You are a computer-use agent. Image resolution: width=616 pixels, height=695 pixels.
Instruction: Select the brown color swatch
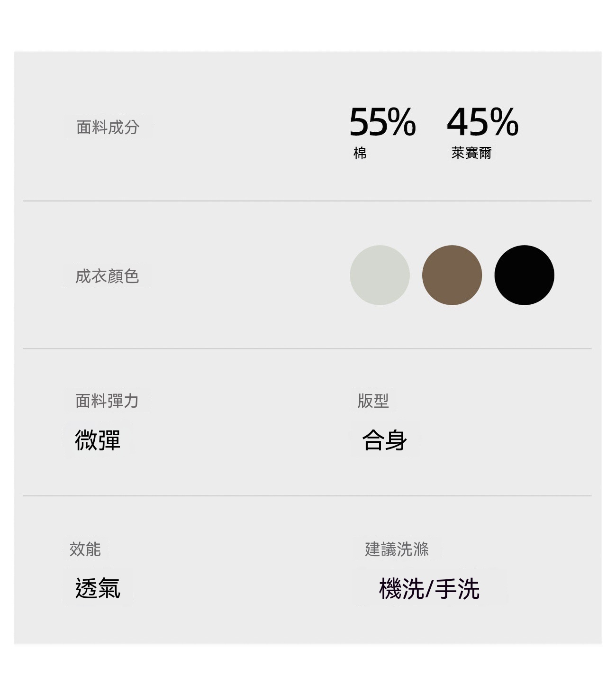coord(452,275)
